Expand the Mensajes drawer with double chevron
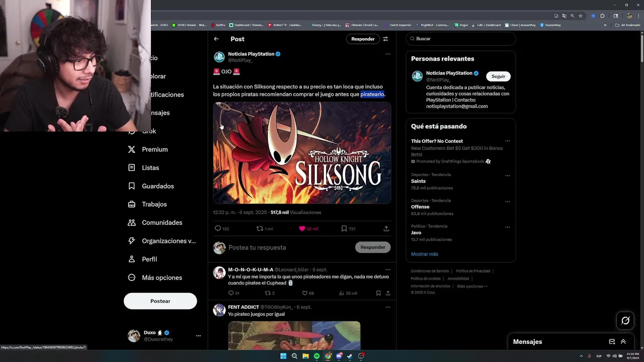This screenshot has height=362, width=644. click(x=623, y=341)
